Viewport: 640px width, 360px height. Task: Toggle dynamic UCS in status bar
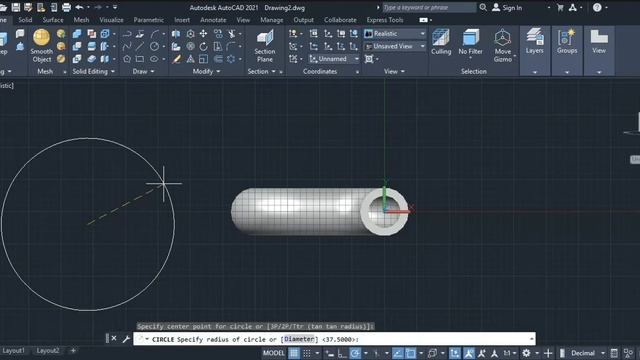(x=455, y=353)
